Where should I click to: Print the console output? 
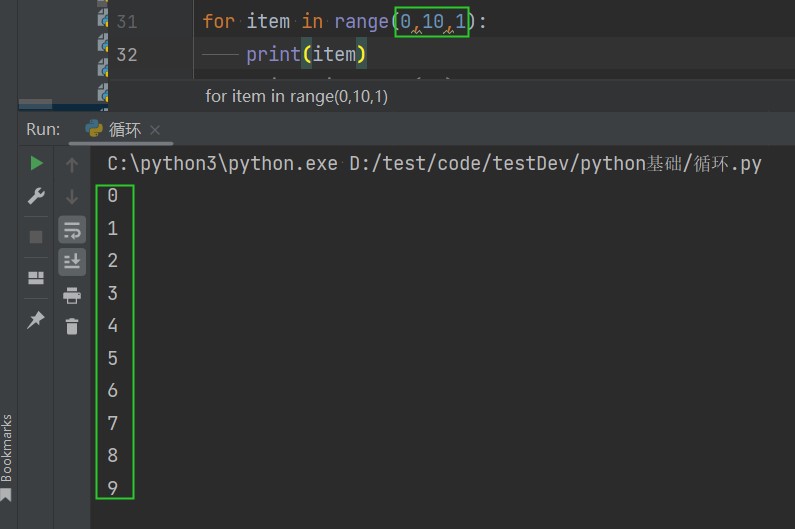(72, 295)
